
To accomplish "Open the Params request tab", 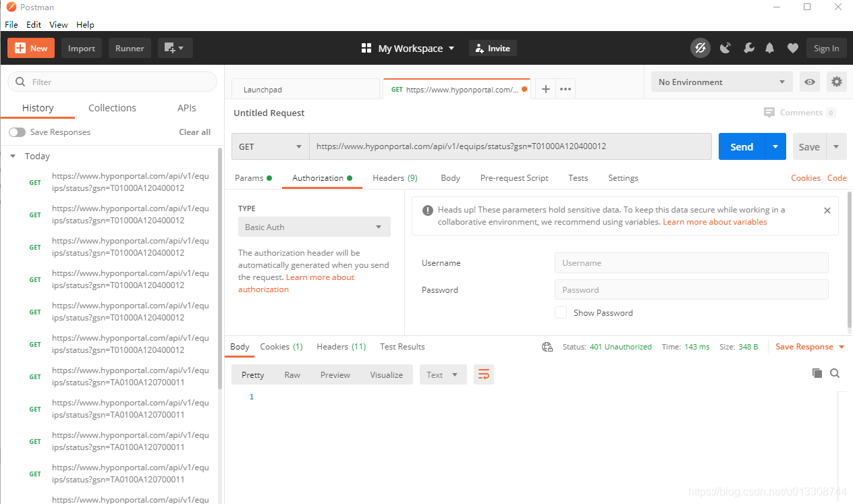I will (x=253, y=178).
